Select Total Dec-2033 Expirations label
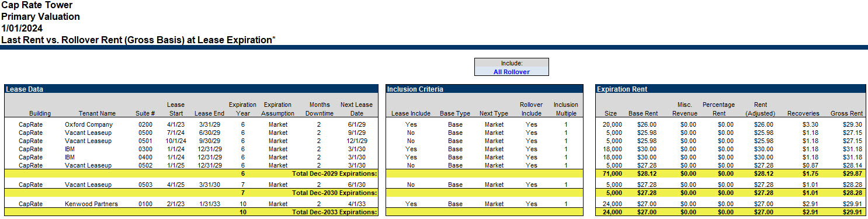Image resolution: width=868 pixels, height=219 pixels. click(334, 212)
